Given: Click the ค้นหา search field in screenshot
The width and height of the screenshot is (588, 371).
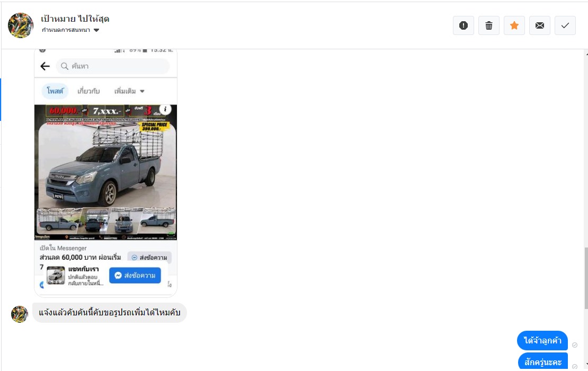Looking at the screenshot, I should click(113, 66).
